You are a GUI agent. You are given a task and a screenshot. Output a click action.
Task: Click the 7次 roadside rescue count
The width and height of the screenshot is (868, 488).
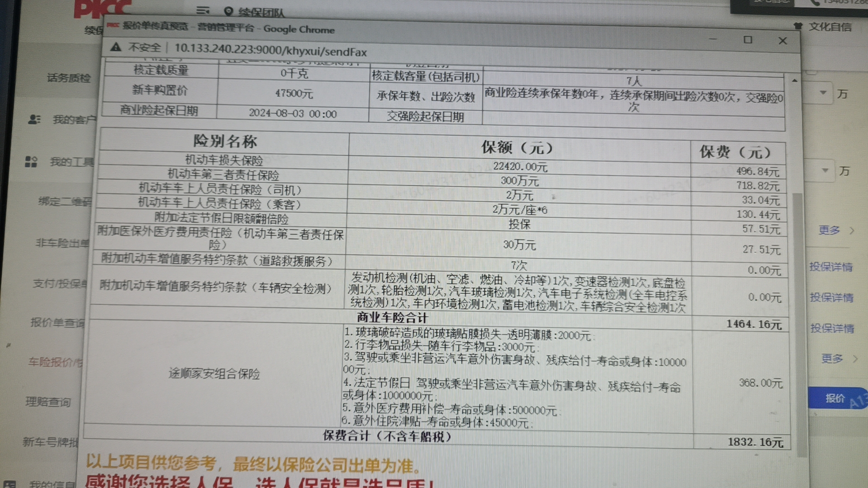[x=519, y=265]
